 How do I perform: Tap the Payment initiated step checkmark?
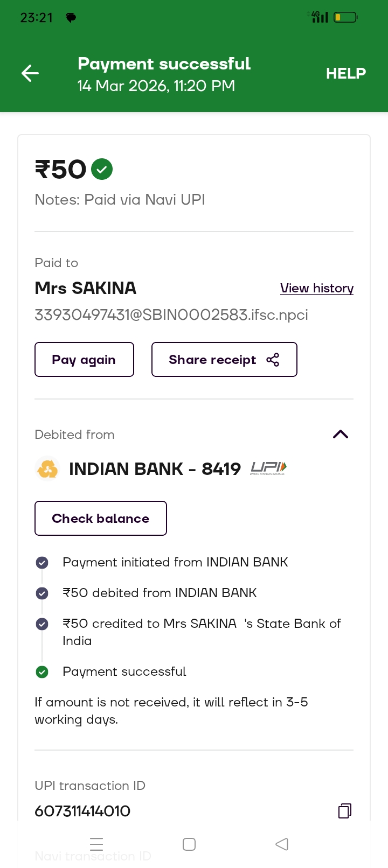coord(42,563)
